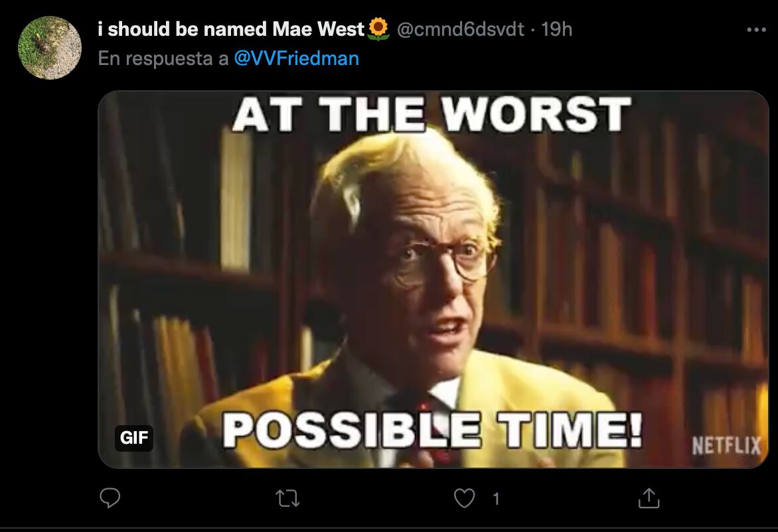Click the sunflower emoji beside the name

coord(378,29)
